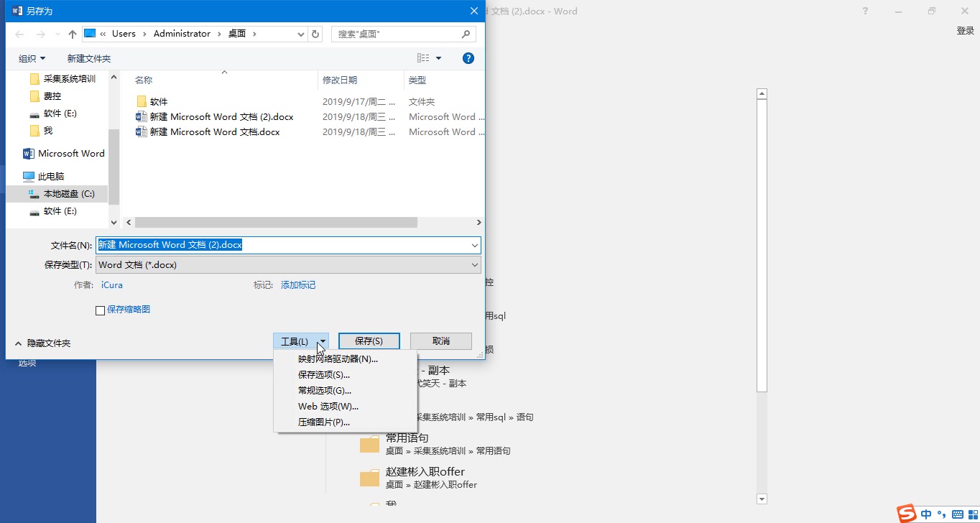Click 登录 in Word window
980x523 pixels.
[x=966, y=31]
